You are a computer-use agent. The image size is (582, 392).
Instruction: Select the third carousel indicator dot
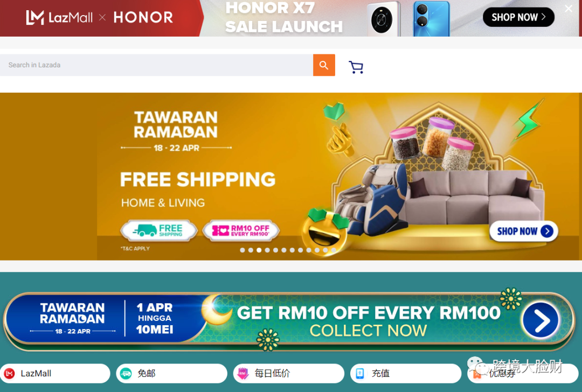pyautogui.click(x=259, y=250)
